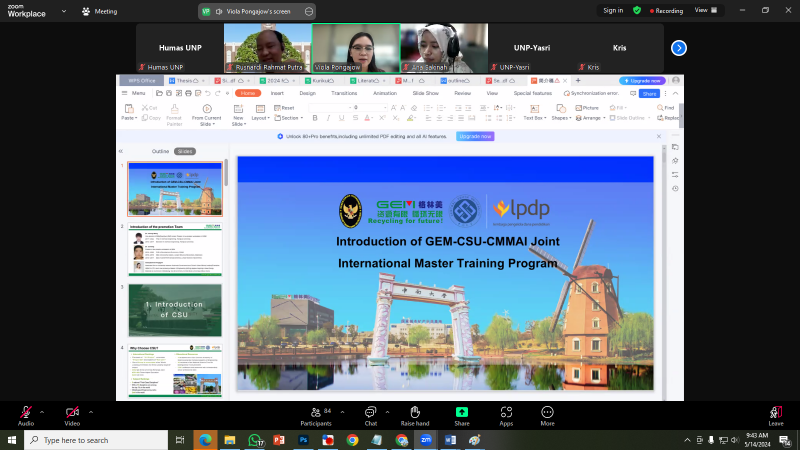Image resolution: width=800 pixels, height=450 pixels.
Task: Open the View layout options
Action: 706,10
